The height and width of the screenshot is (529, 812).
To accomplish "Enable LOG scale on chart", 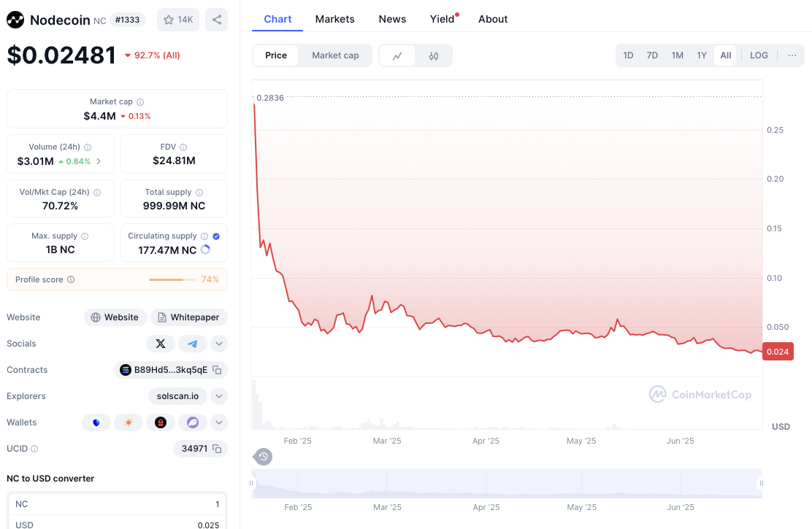I will (759, 55).
